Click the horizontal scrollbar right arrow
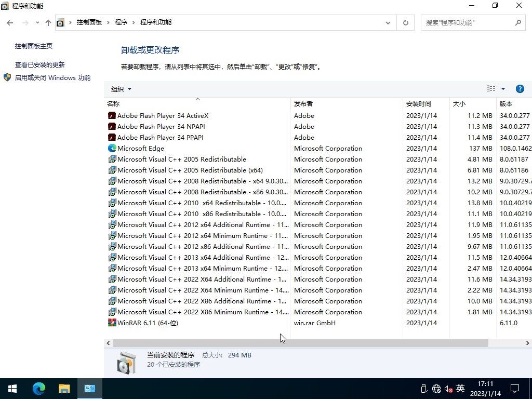The image size is (532, 399). pyautogui.click(x=527, y=343)
